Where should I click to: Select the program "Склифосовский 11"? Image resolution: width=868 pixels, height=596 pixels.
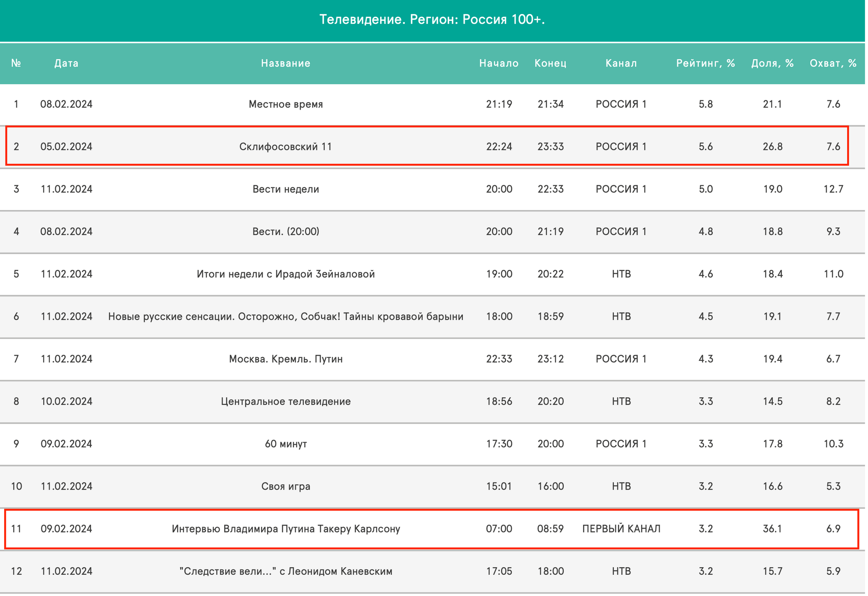pyautogui.click(x=286, y=147)
